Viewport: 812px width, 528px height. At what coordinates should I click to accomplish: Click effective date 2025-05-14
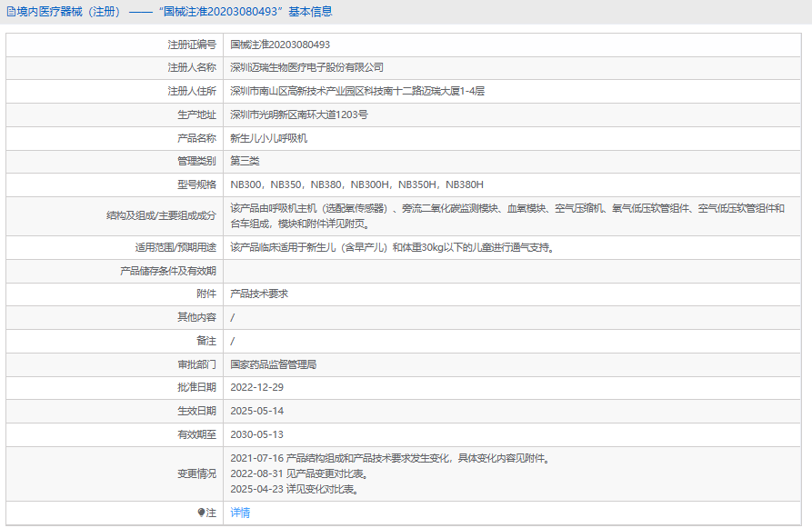[256, 411]
